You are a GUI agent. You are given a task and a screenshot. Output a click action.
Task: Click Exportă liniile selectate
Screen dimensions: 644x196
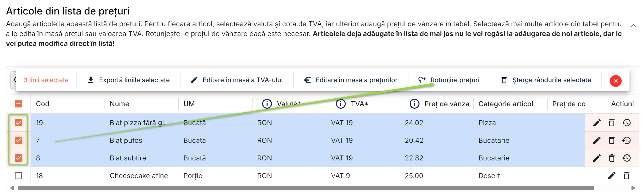(129, 80)
